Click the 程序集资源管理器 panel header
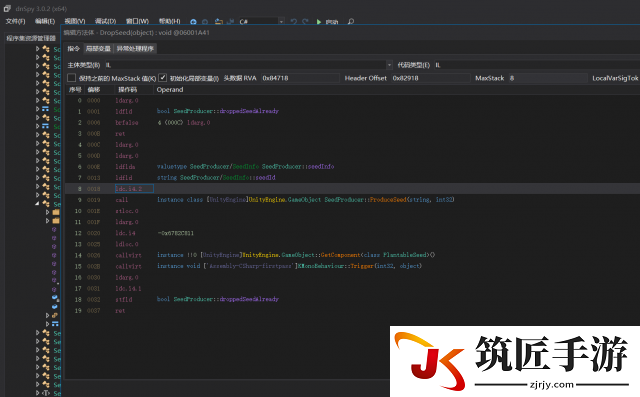Image resolution: width=640 pixels, height=397 pixels. [x=31, y=38]
